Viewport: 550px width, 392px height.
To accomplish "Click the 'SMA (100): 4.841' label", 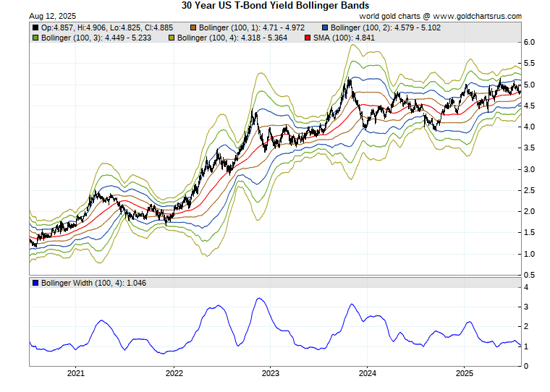I will [x=344, y=38].
